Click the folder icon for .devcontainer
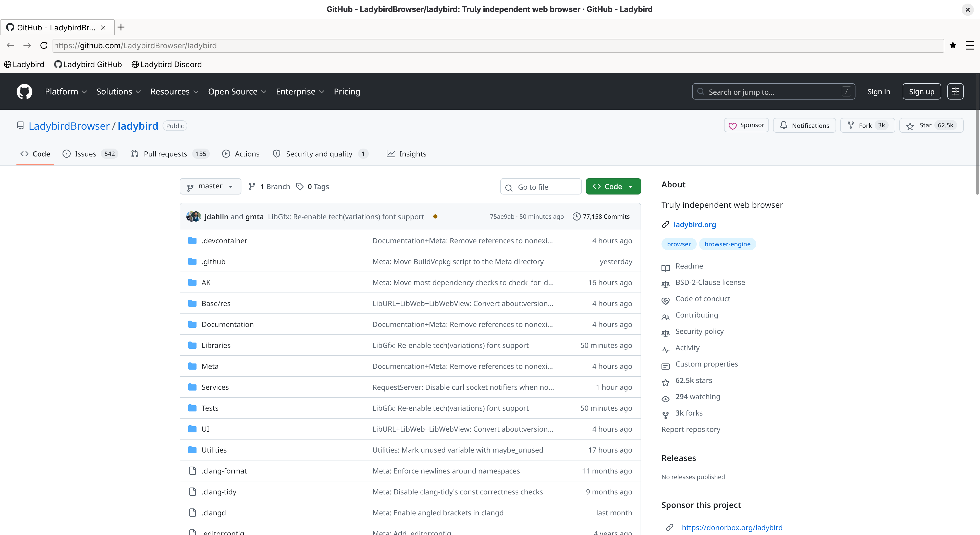This screenshot has height=535, width=980. pyautogui.click(x=192, y=240)
